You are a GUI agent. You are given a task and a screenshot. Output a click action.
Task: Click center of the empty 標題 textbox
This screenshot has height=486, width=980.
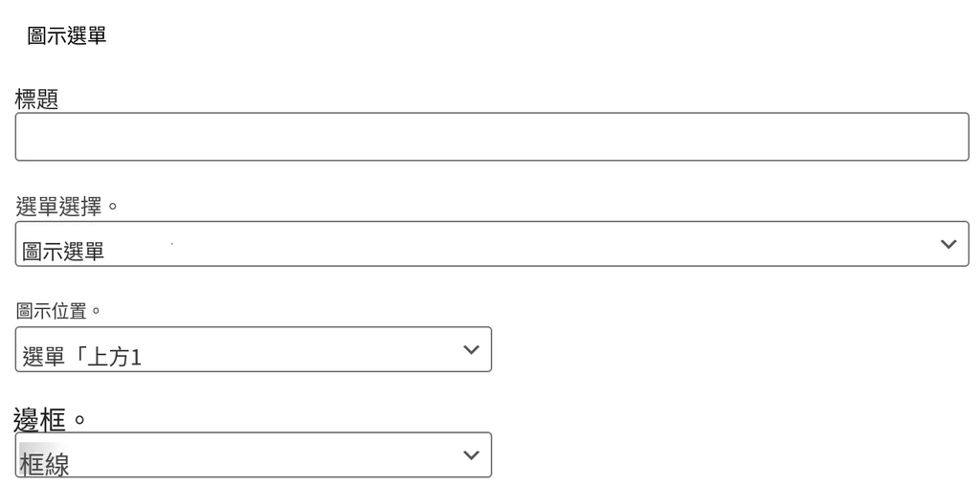[x=492, y=137]
